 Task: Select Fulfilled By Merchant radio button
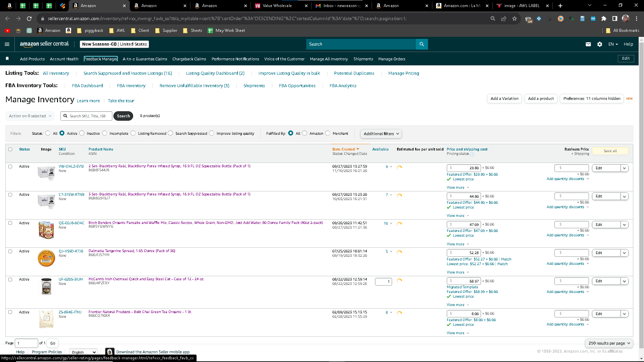click(328, 133)
